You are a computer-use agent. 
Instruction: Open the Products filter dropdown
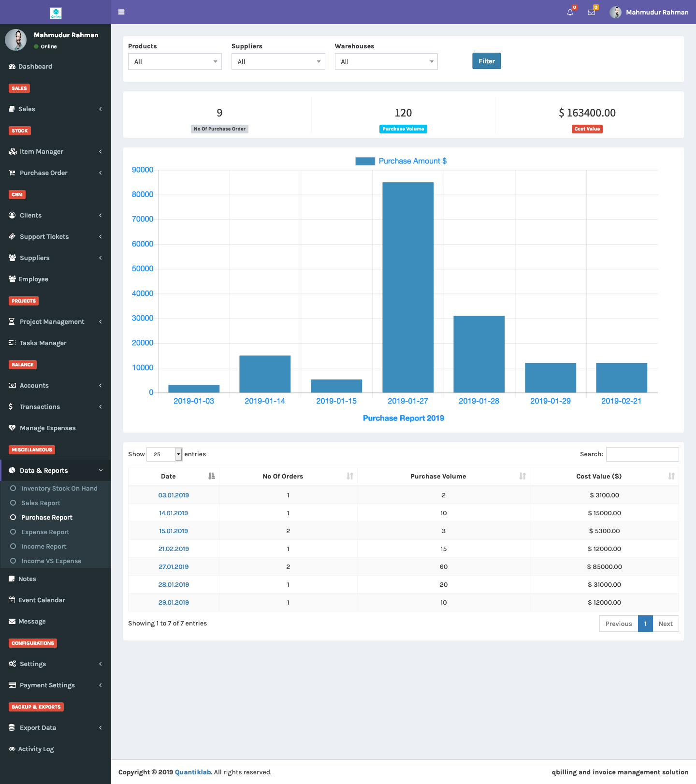tap(175, 61)
